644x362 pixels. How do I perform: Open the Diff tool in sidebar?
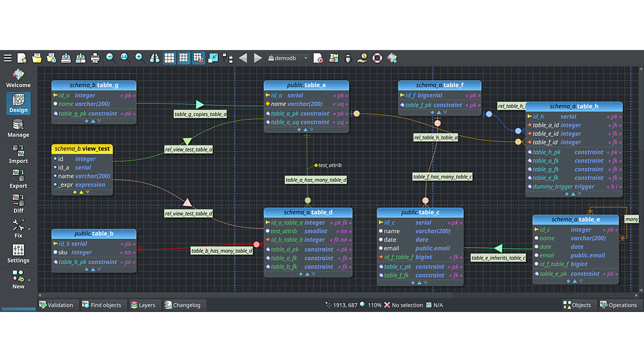18,204
